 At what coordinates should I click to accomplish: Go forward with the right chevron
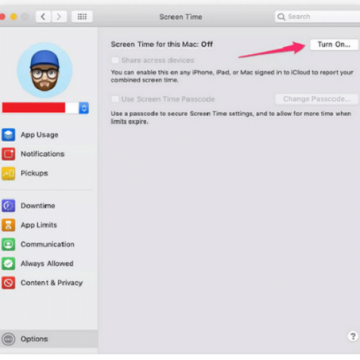pyautogui.click(x=59, y=17)
